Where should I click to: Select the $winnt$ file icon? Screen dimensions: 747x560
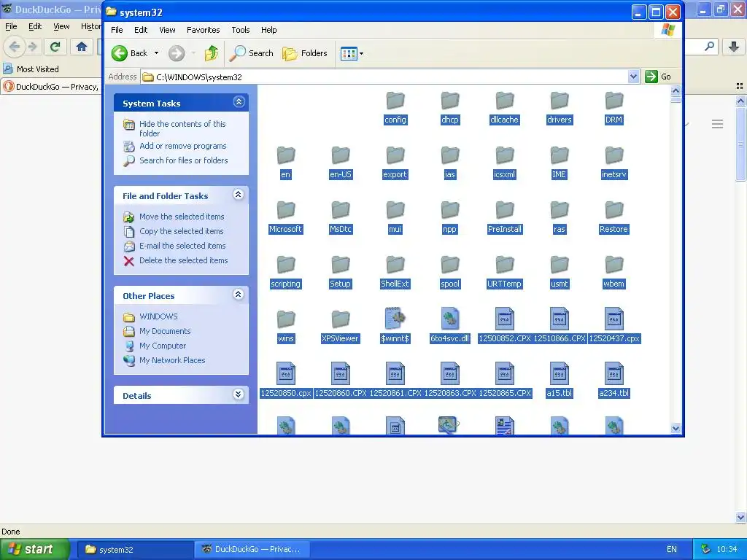(x=395, y=319)
